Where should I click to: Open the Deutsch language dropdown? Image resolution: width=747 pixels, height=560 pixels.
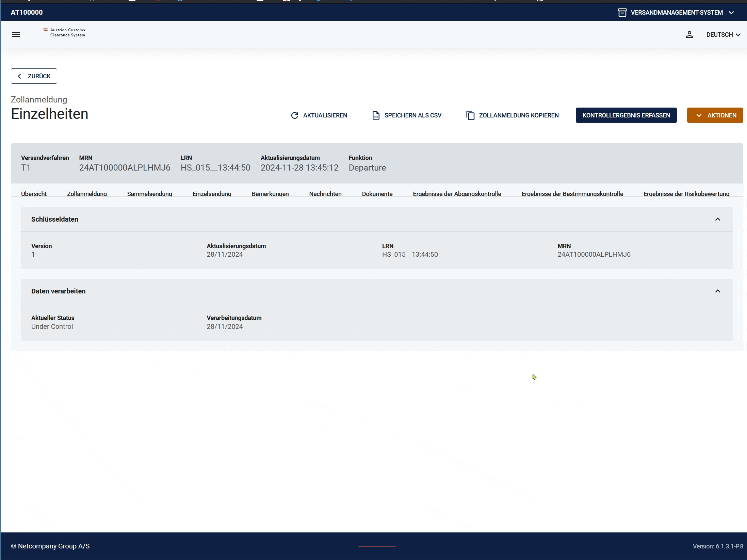[x=723, y=35]
